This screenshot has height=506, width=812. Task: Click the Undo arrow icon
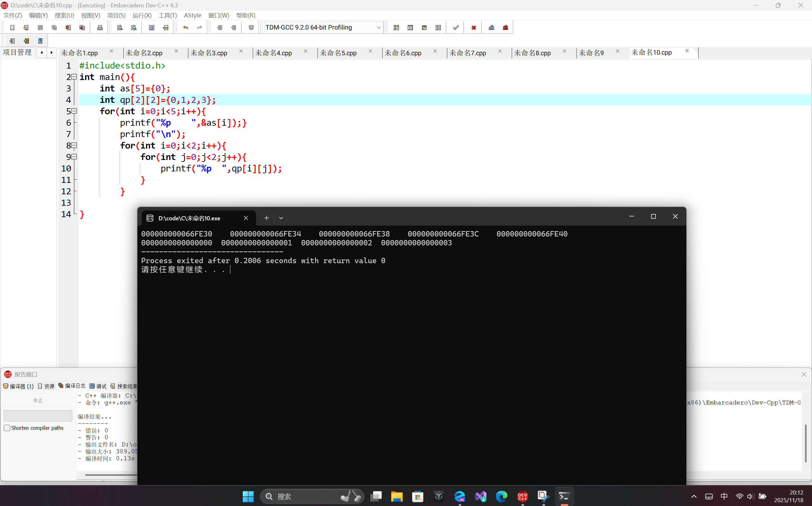click(186, 27)
